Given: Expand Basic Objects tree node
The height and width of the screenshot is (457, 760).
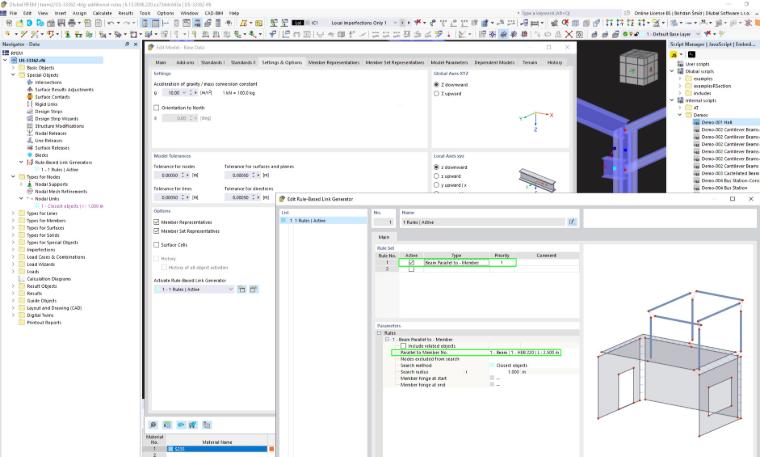Looking at the screenshot, I should 14,68.
